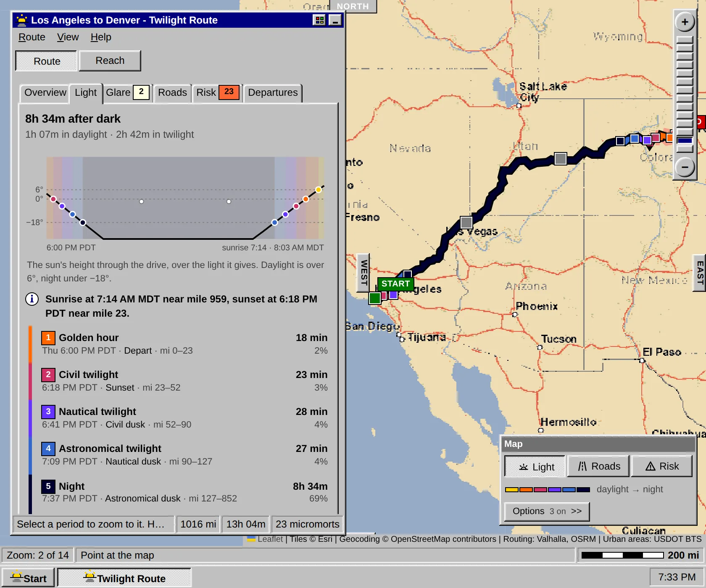706x588 pixels.
Task: Click the '13h 04m' duration in status bar
Action: [x=246, y=524]
